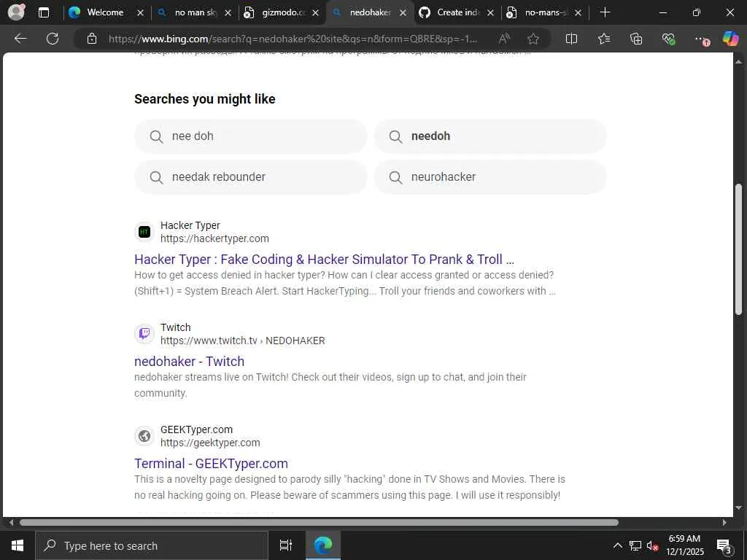Open the browser profile avatar
Image resolution: width=747 pixels, height=560 pixels.
16,12
